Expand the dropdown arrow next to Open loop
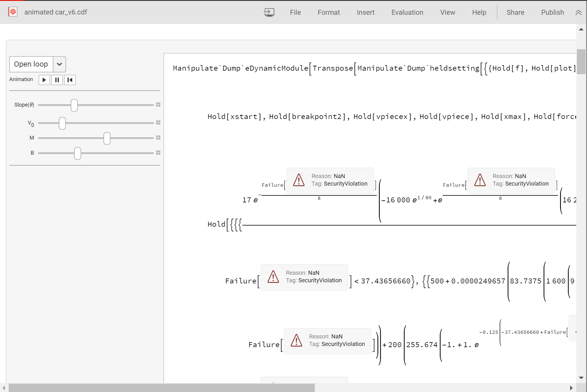Viewport: 587px width, 392px height. click(60, 63)
